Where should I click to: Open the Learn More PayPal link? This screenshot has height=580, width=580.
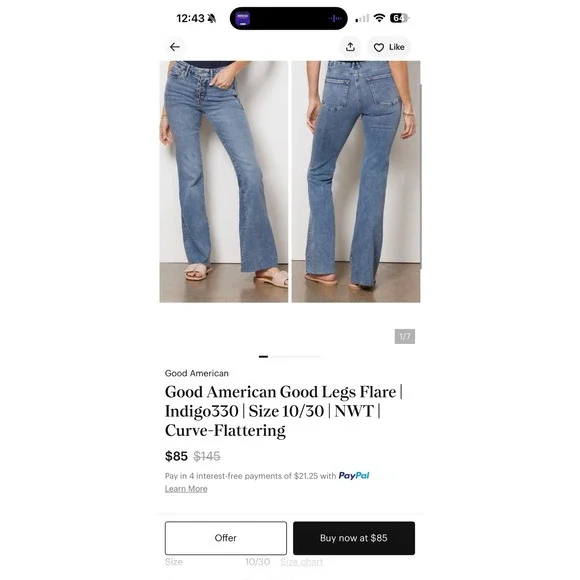pyautogui.click(x=186, y=489)
